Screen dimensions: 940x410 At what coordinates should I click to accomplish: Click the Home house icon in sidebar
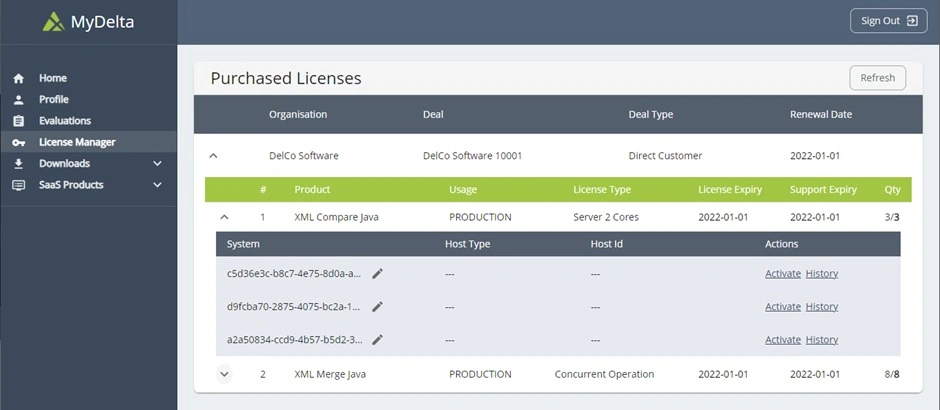point(18,78)
